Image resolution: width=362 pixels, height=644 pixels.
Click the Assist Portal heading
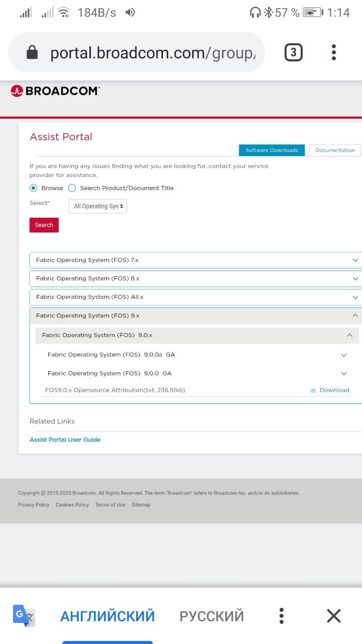[x=61, y=137]
